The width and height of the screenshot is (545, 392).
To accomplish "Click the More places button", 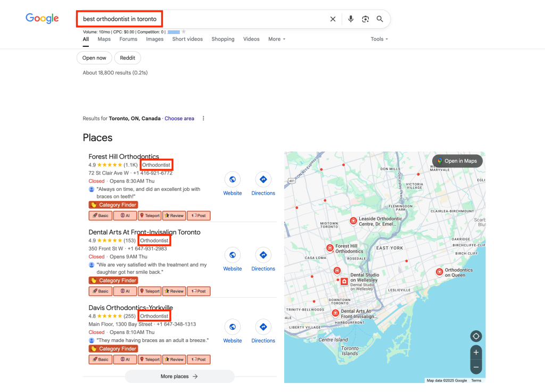I will click(x=179, y=377).
